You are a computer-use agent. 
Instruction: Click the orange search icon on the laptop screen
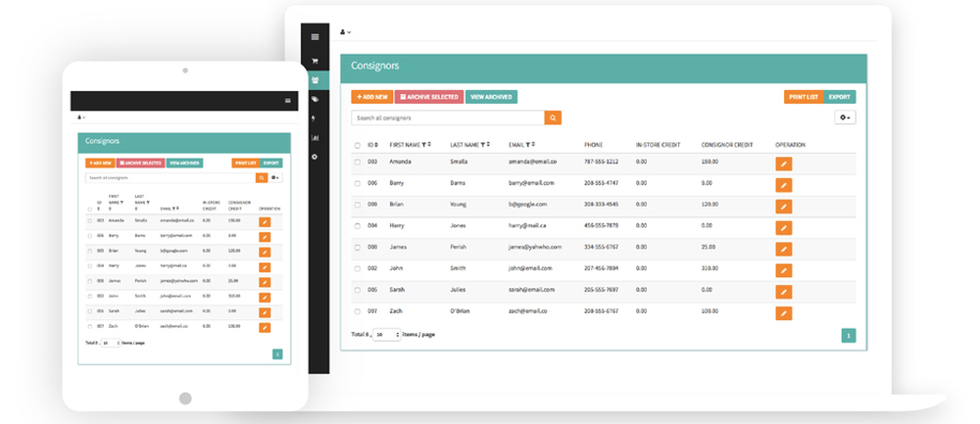tap(553, 118)
